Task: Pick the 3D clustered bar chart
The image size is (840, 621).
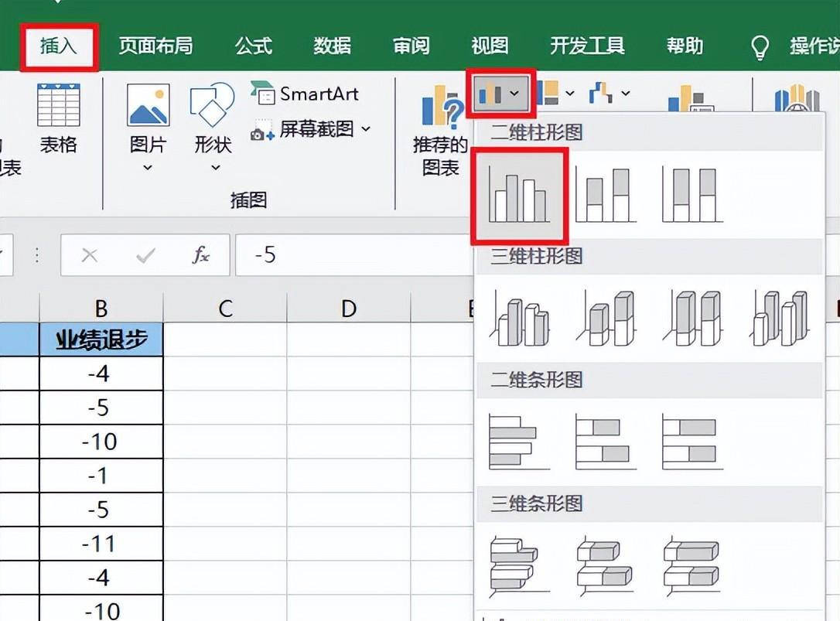Action: click(519, 566)
